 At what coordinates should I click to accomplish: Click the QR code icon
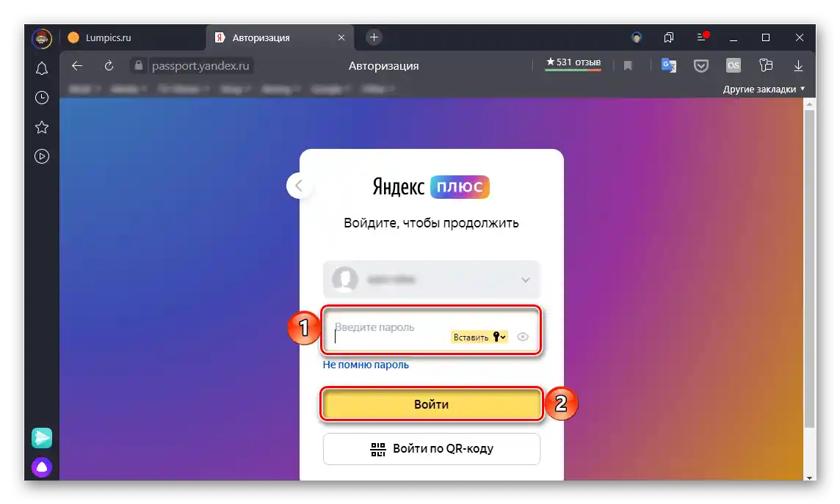point(378,449)
